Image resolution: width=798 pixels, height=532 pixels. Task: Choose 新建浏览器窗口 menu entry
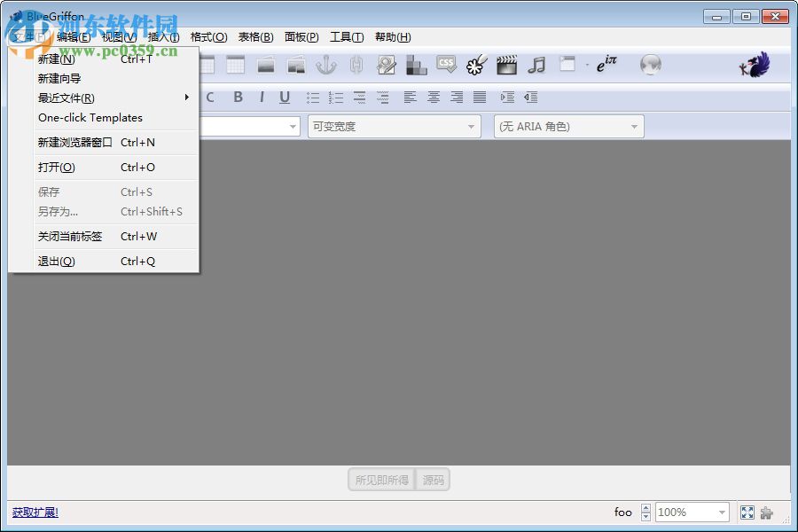tap(115, 143)
